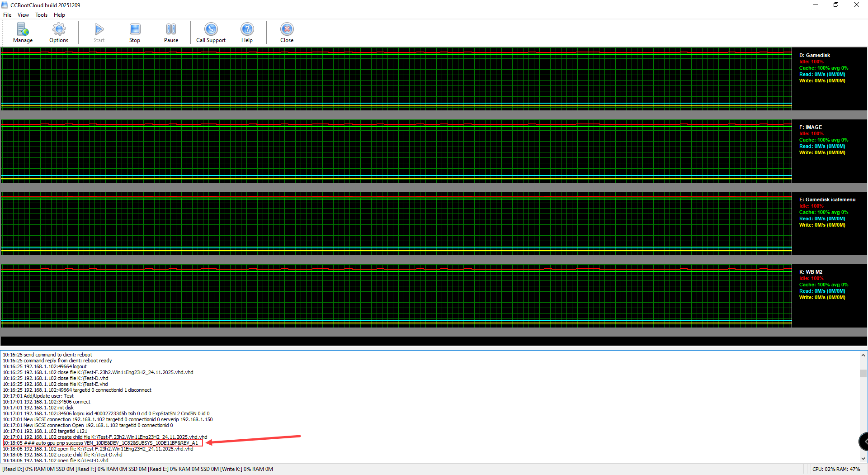Open the View menu
Viewport: 868px width, 475px height.
23,14
